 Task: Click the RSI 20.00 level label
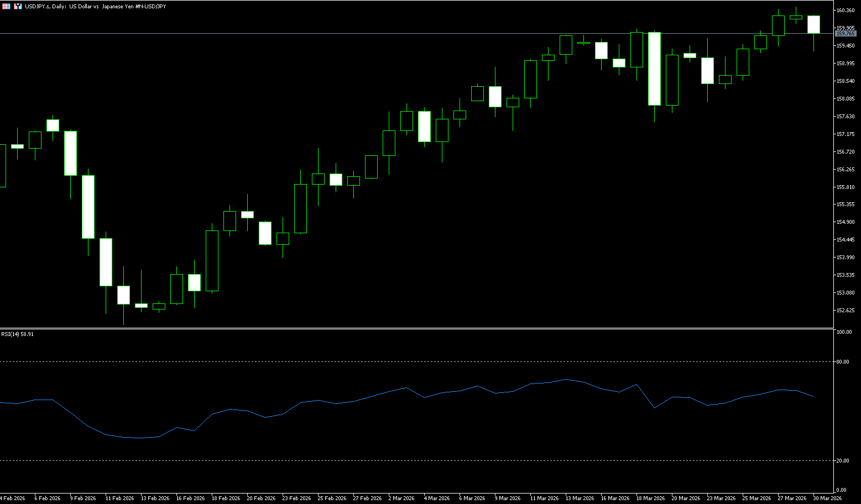tap(843, 461)
